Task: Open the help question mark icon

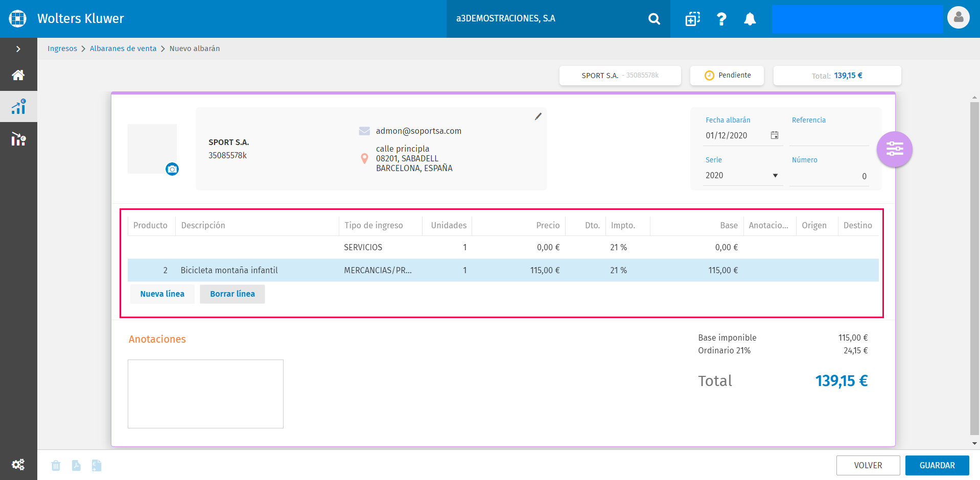Action: (x=721, y=19)
